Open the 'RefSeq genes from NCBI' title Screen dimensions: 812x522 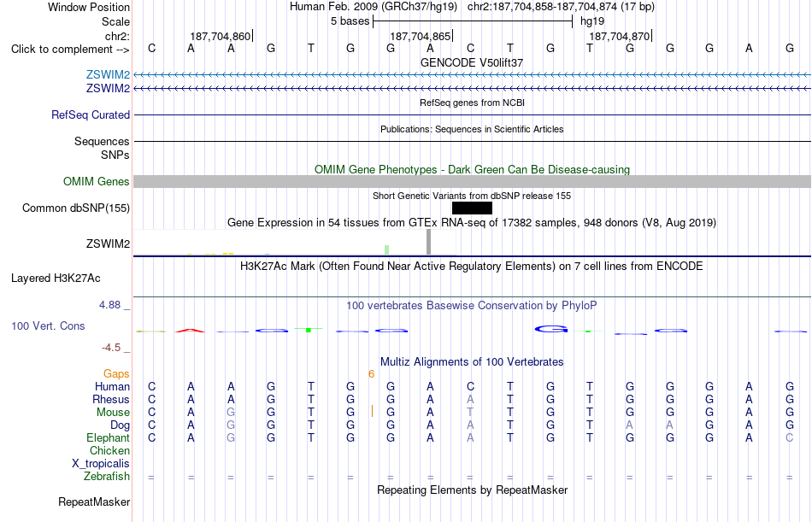tap(472, 103)
